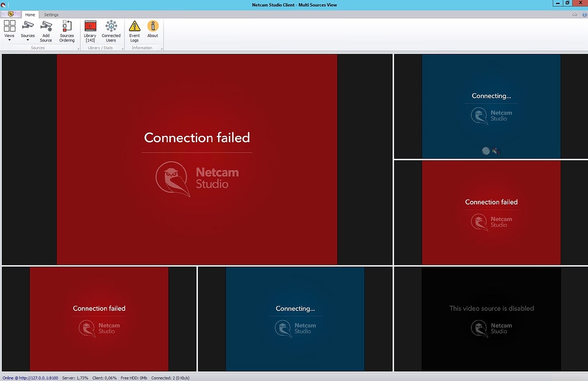Select the Home ribbon tab
588x381 pixels.
30,14
